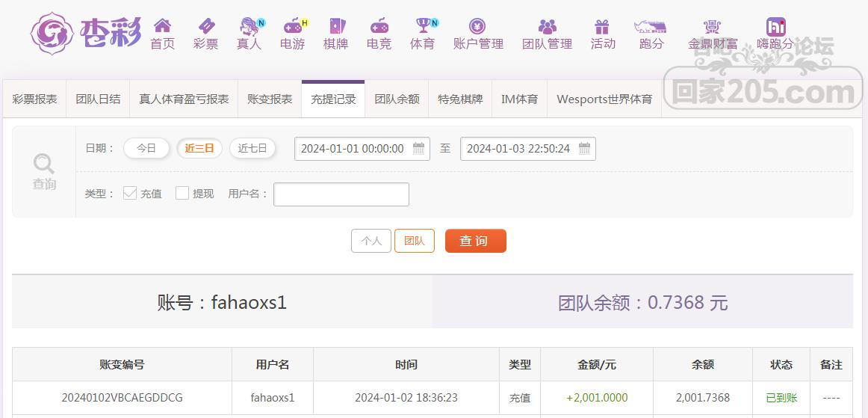Open the 电竞 esports controller icon
Screen dimensions: 868x418
pyautogui.click(x=379, y=25)
